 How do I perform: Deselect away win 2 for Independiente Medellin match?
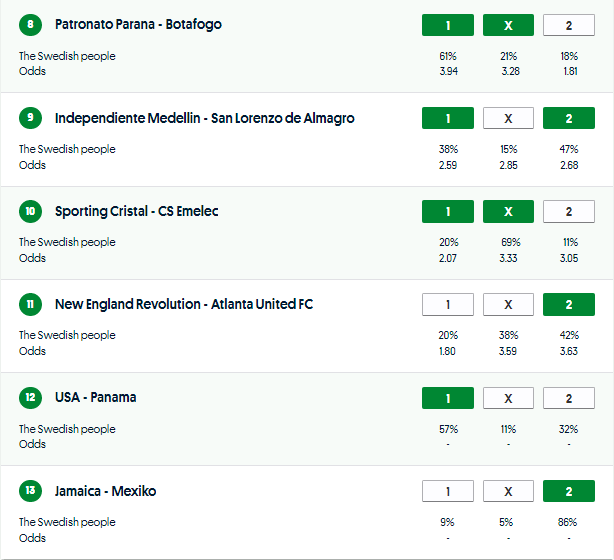point(569,118)
